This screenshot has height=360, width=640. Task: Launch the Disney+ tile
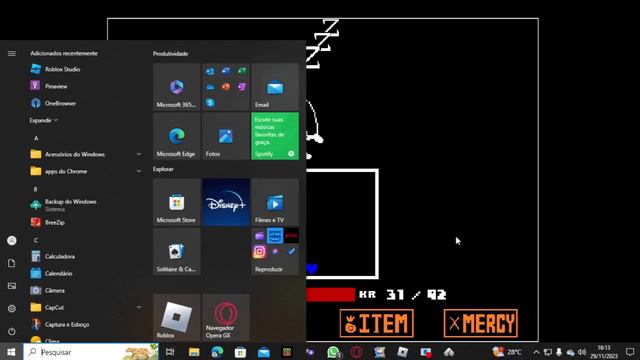(226, 202)
